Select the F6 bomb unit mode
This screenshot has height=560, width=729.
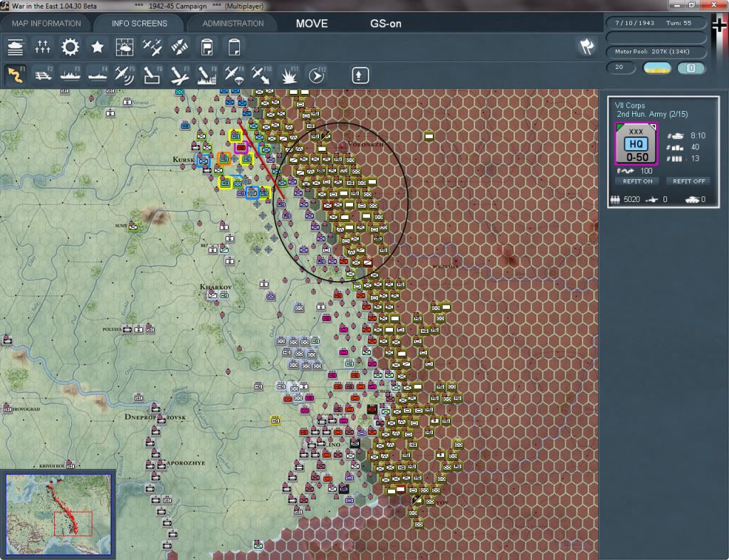tap(152, 75)
